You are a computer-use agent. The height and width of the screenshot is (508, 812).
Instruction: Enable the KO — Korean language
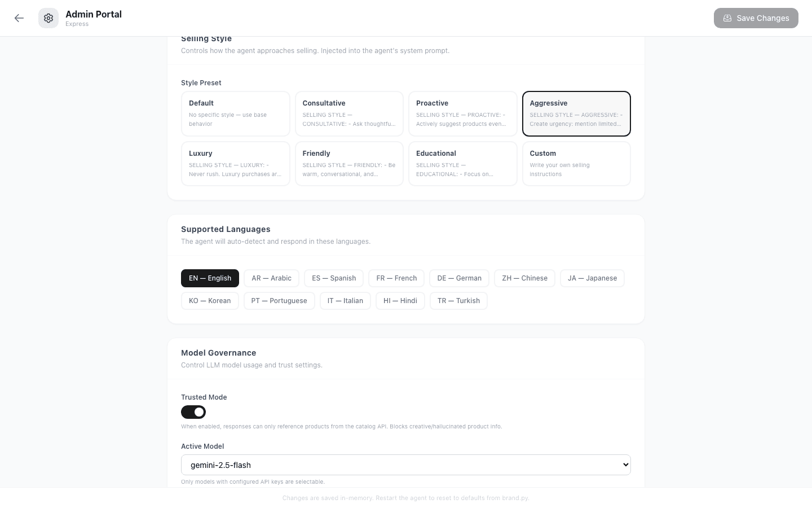[210, 300]
